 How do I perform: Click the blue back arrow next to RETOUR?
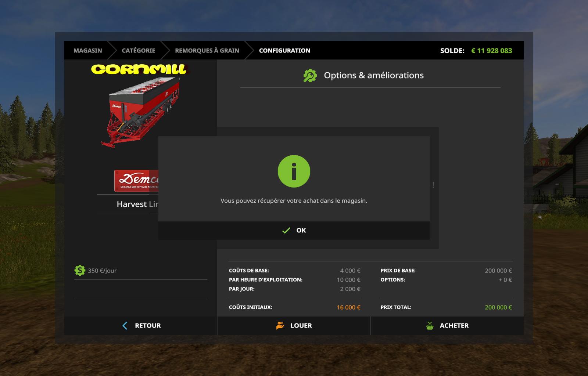(125, 326)
